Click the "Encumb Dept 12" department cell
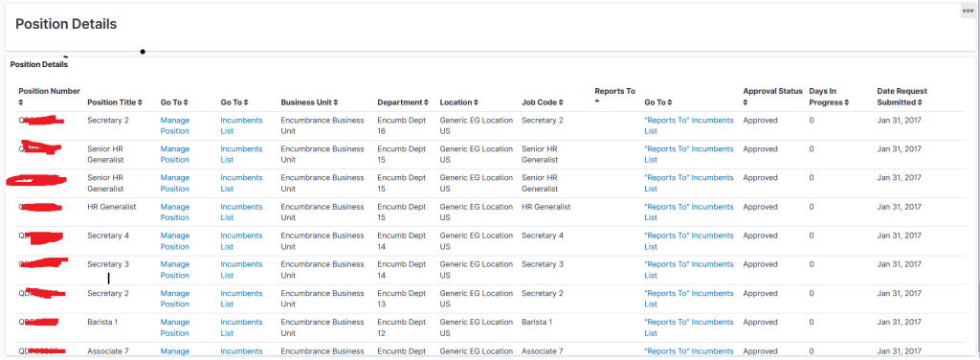The width and height of the screenshot is (980, 360). (x=401, y=327)
